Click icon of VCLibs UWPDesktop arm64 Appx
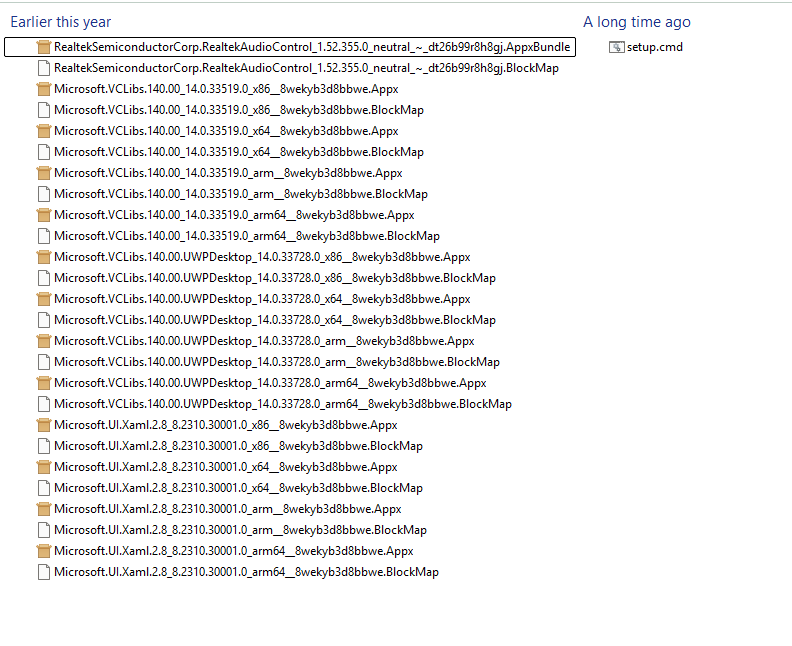Screen dimensions: 792x646 click(x=44, y=383)
